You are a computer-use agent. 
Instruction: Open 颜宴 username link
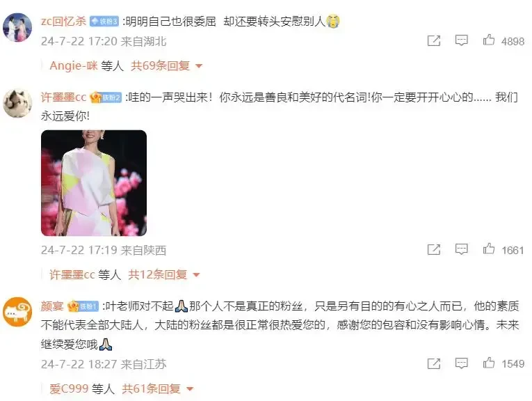click(52, 306)
